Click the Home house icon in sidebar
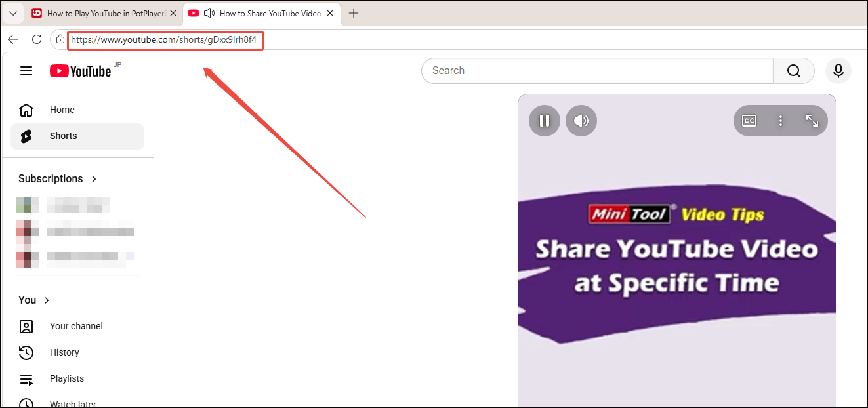868x408 pixels. coord(26,110)
